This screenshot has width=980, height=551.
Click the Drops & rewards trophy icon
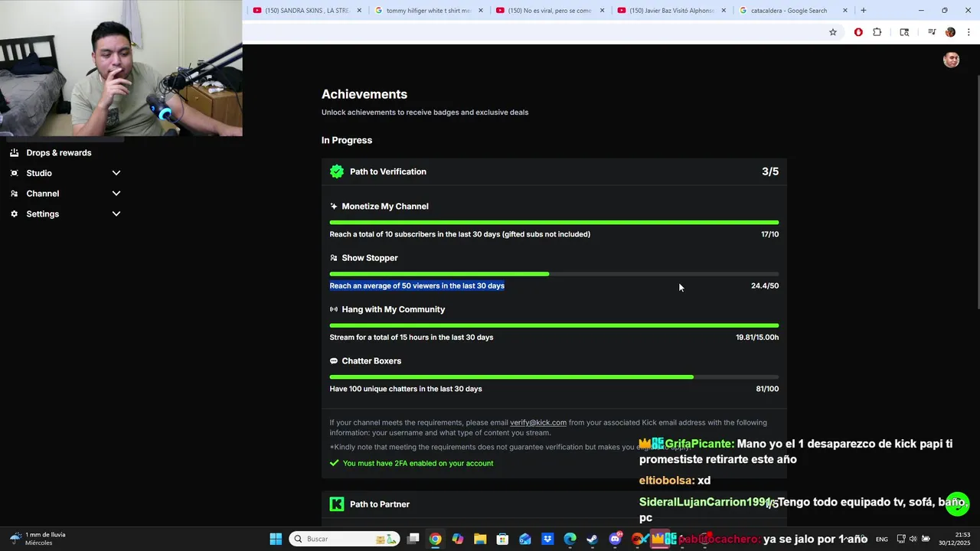pos(14,152)
